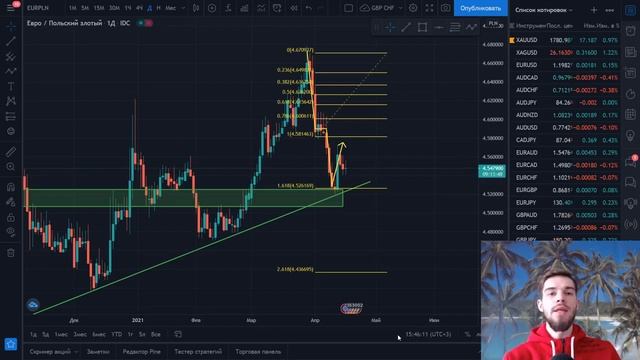Viewport: 640px width, 360px height.
Task: Expand the timeframe dropdown arrow
Action: coord(183,8)
